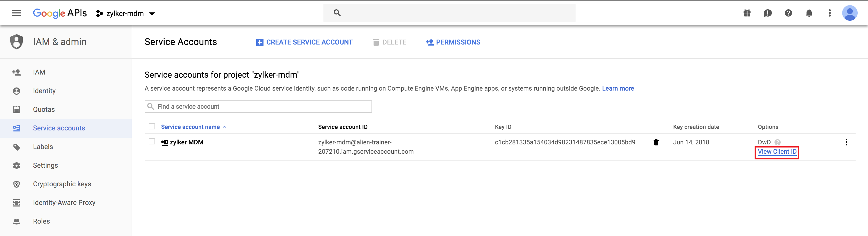Go to Cryptographic keys in sidebar
The width and height of the screenshot is (868, 236).
coord(62,184)
